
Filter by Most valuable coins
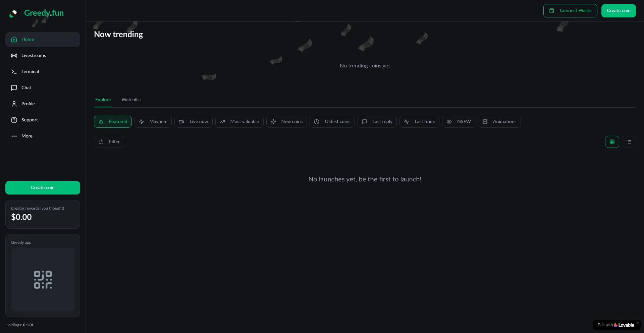(239, 122)
